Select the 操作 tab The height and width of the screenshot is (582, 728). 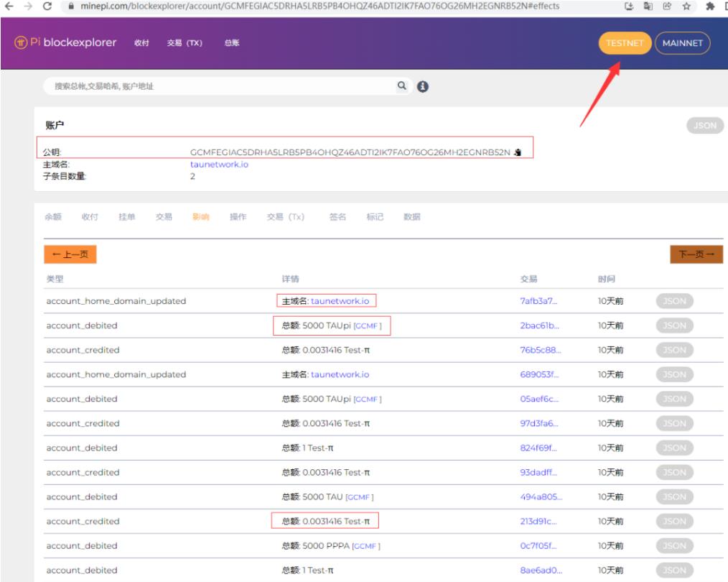(x=238, y=216)
